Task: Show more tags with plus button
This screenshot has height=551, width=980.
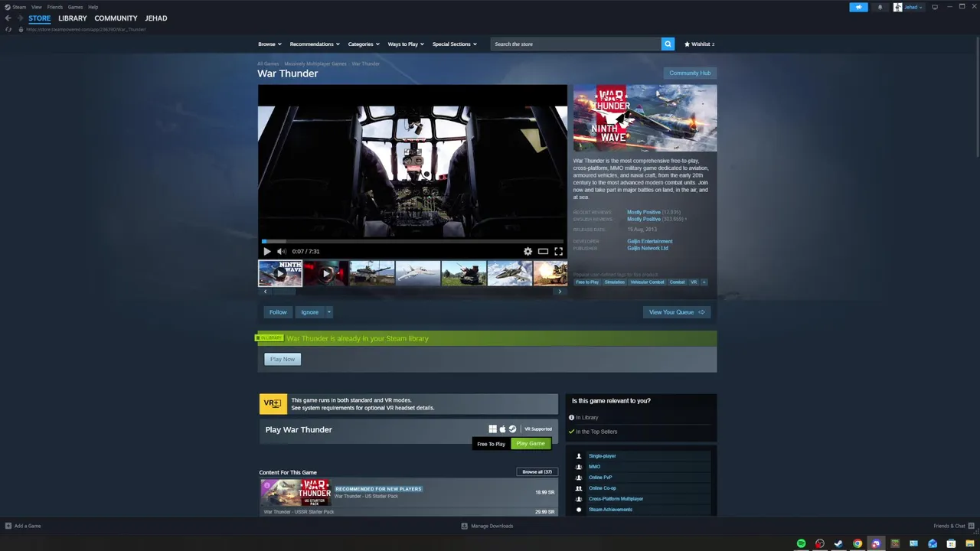Action: (704, 282)
